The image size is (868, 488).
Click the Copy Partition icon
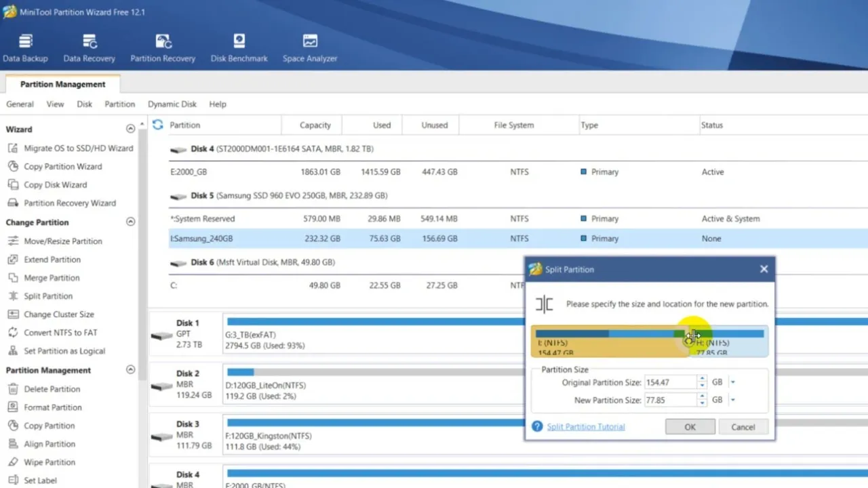coord(13,425)
